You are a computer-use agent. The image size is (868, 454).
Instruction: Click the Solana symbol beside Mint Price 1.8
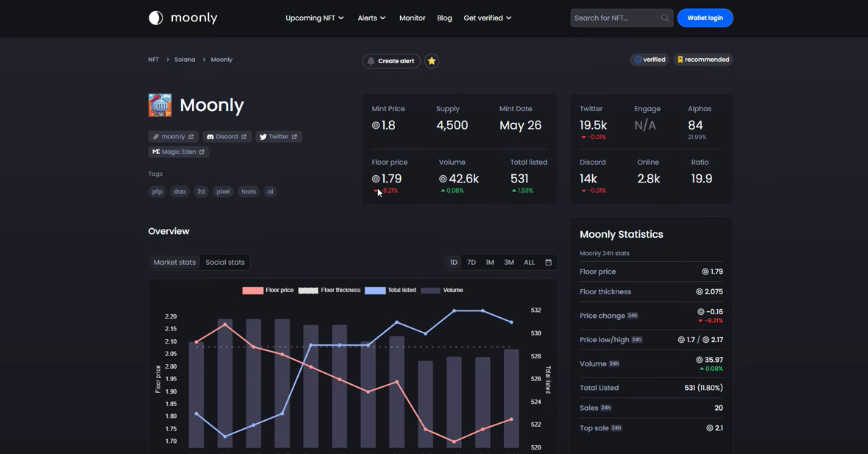(x=376, y=125)
